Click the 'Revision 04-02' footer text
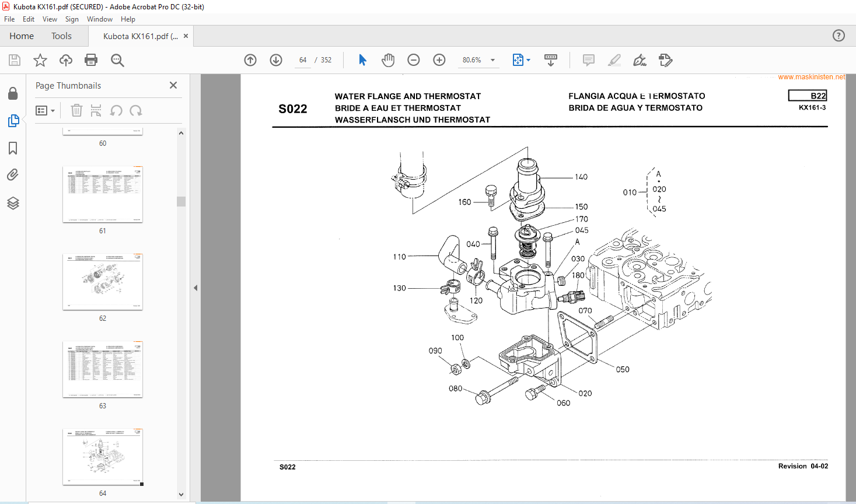Viewport: 856px width, 504px height. 803,466
